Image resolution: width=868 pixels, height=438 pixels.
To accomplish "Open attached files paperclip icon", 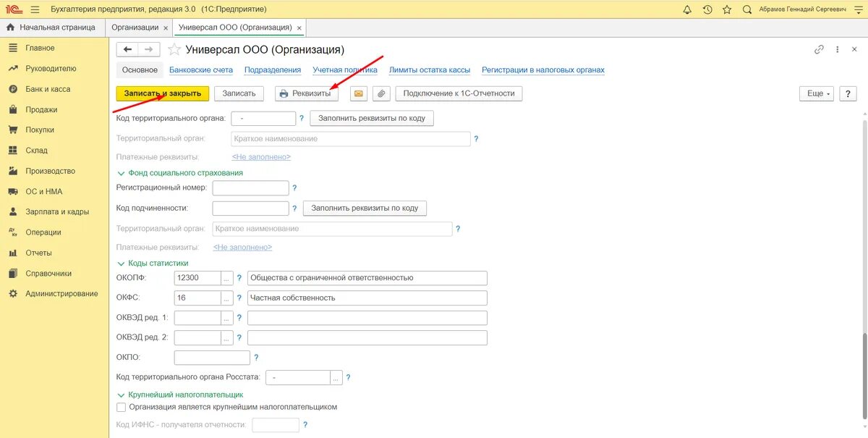I will pyautogui.click(x=382, y=93).
